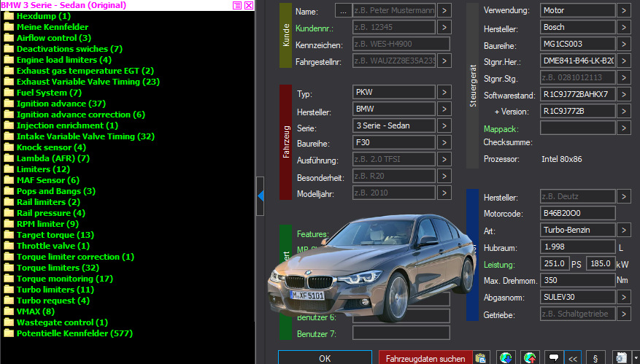Confirm with the OK button
640x364 pixels.
325,358
